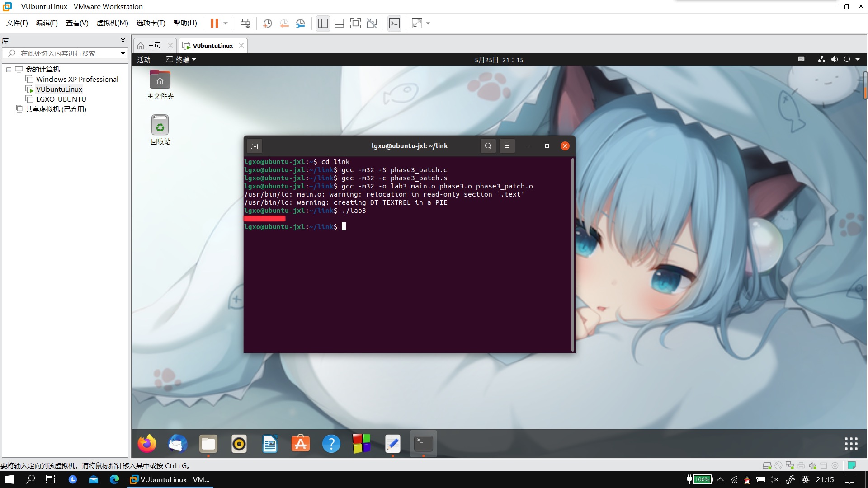Select LGXO_UBUNTU in the library tree
868x488 pixels.
61,99
